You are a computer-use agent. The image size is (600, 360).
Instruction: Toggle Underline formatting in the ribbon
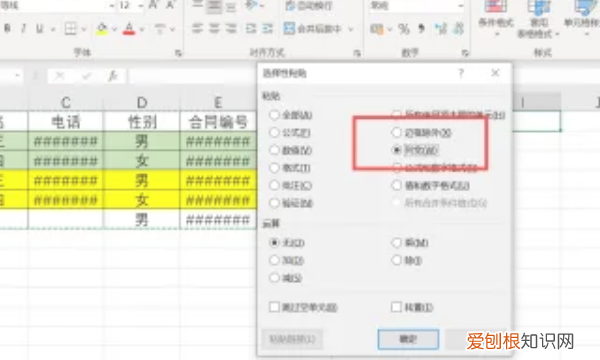click(x=39, y=28)
